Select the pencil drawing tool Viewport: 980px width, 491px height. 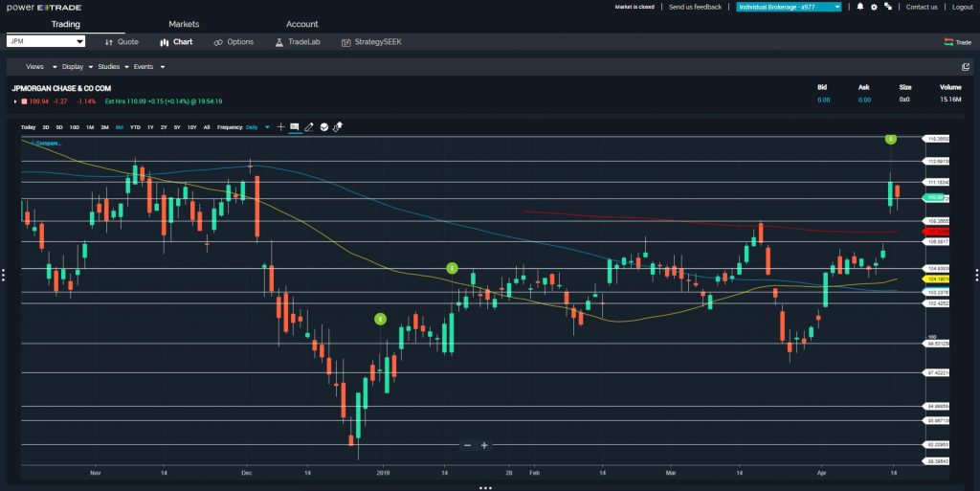tap(309, 126)
